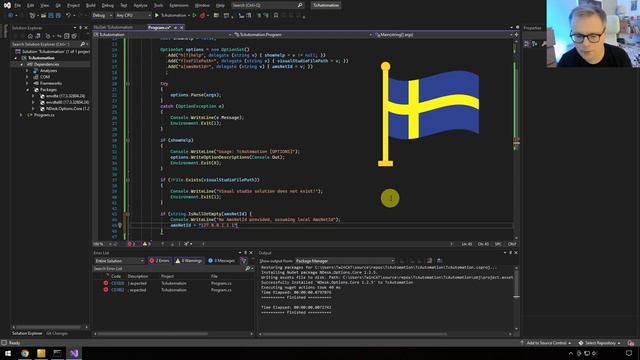Collapse the TcAutomation project node
The height and width of the screenshot is (360, 640).
16,58
